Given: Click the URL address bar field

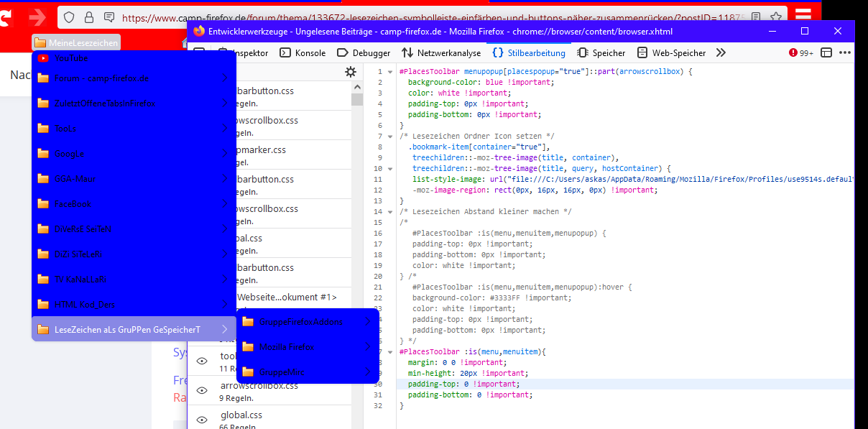Looking at the screenshot, I should pyautogui.click(x=431, y=17).
